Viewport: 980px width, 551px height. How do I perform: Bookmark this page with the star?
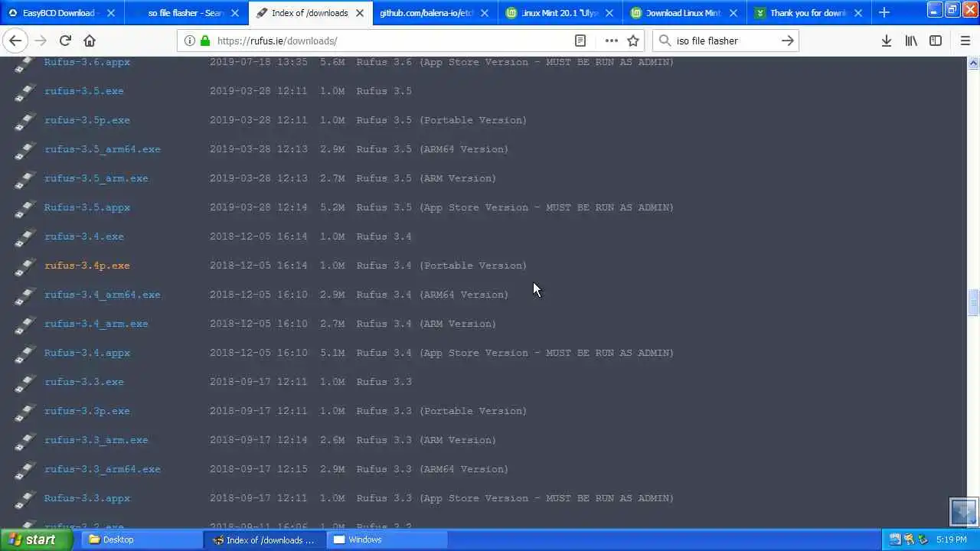(x=633, y=41)
